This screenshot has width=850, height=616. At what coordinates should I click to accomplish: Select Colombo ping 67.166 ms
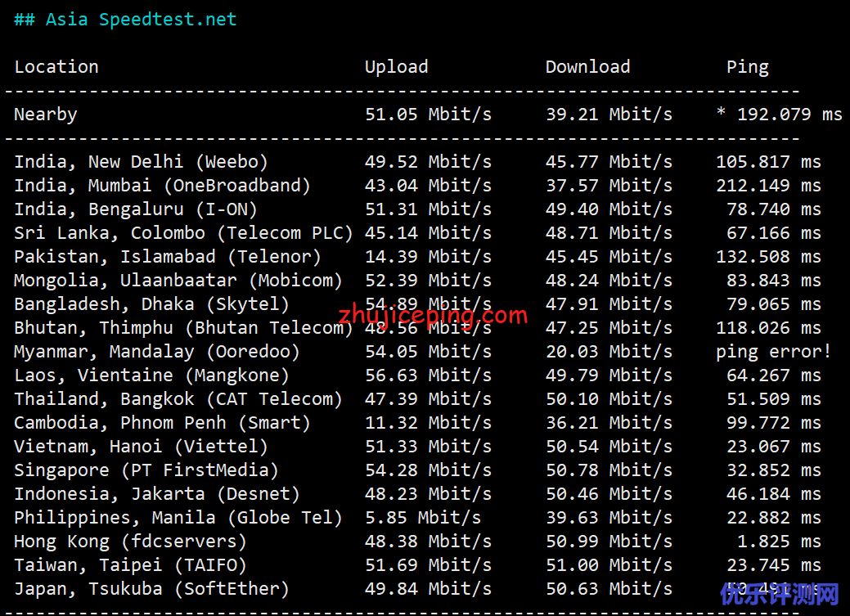pos(774,233)
